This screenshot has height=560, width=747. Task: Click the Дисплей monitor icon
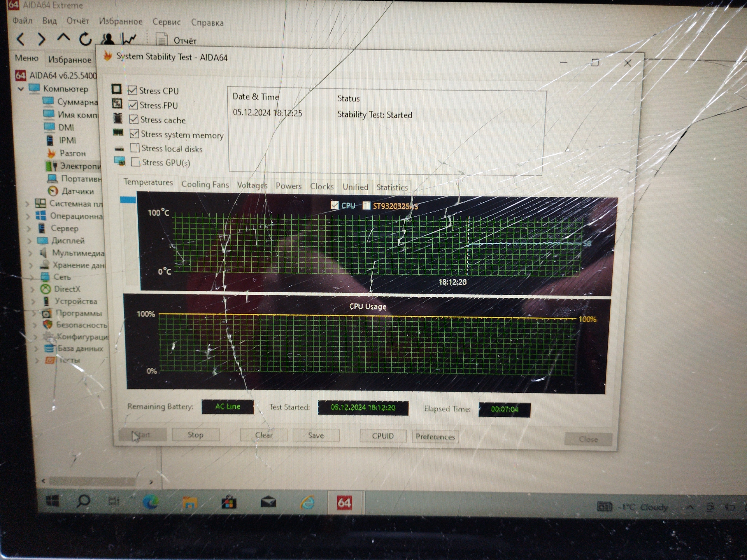42,240
